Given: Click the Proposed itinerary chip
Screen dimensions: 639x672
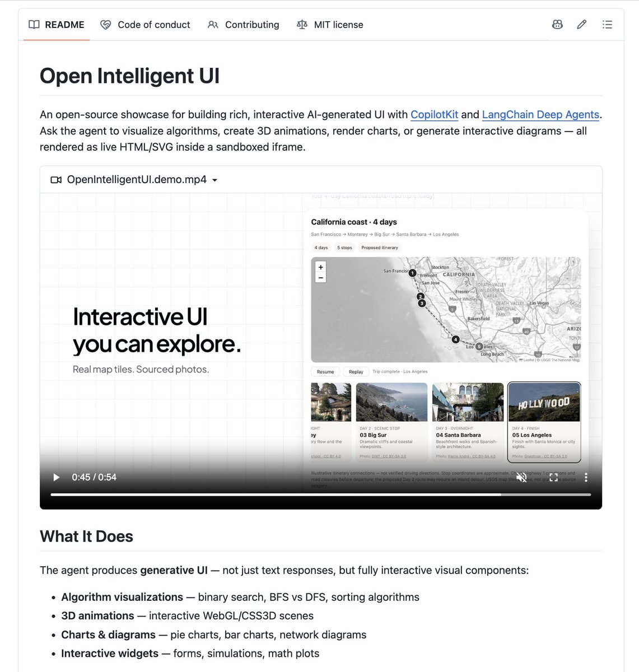Looking at the screenshot, I should (x=380, y=248).
